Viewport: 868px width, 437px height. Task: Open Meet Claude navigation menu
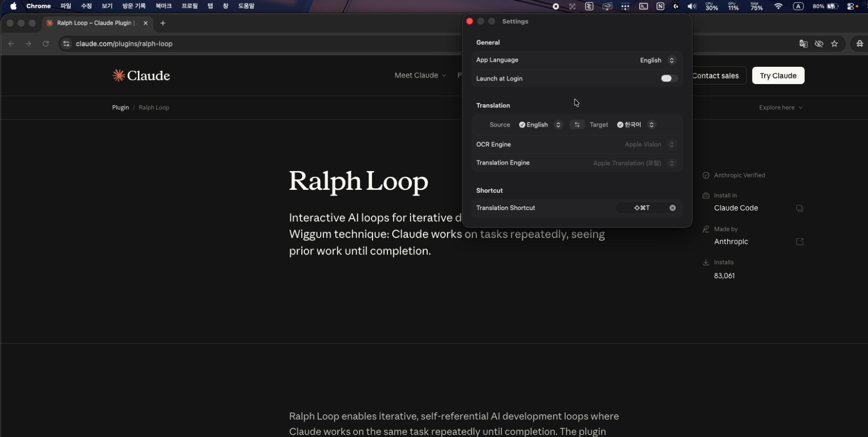pyautogui.click(x=420, y=76)
